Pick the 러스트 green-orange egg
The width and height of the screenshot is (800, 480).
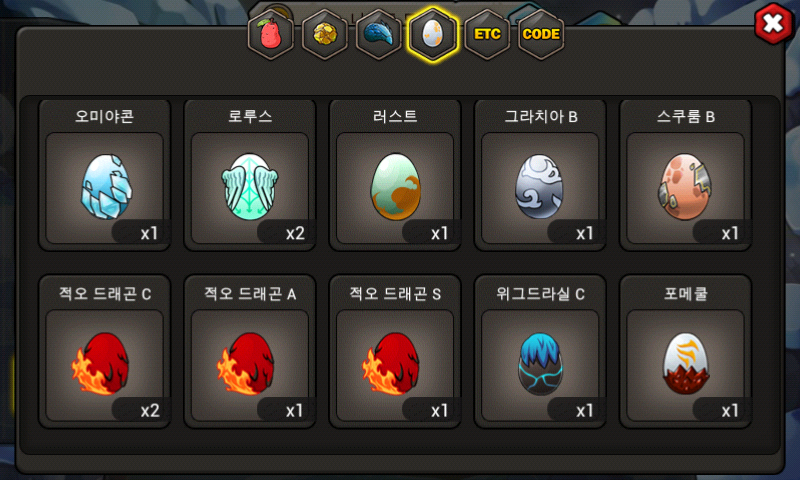pos(395,175)
